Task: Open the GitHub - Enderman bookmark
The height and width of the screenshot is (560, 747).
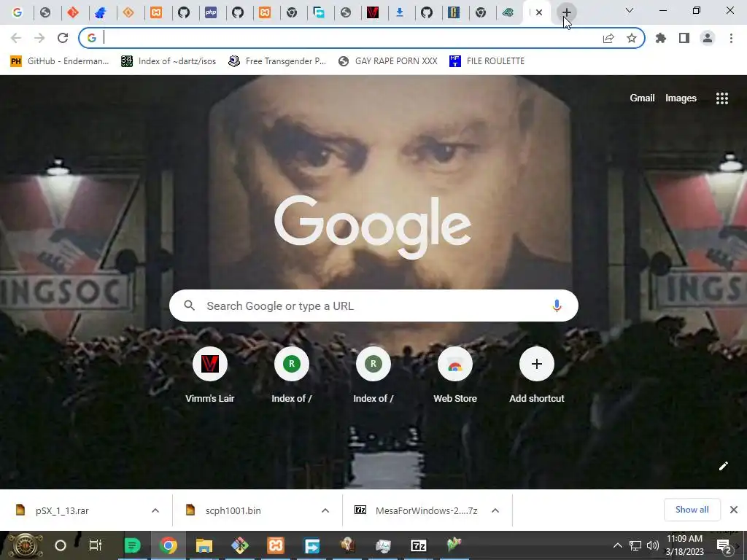Action: (x=60, y=61)
